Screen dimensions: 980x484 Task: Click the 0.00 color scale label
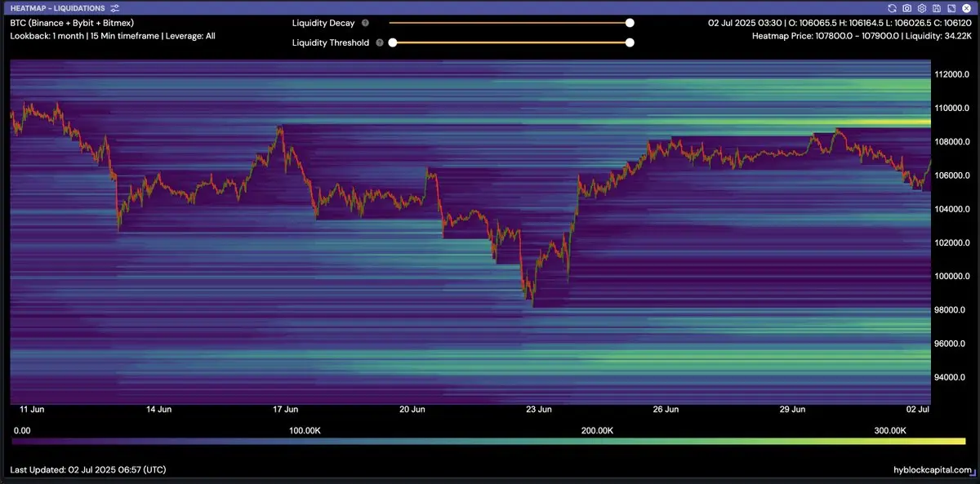pyautogui.click(x=22, y=430)
